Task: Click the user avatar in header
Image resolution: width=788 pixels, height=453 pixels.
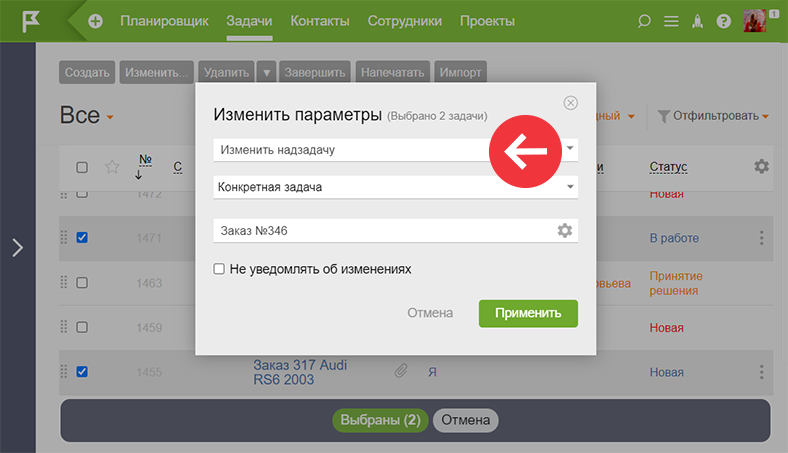Action: click(x=754, y=21)
